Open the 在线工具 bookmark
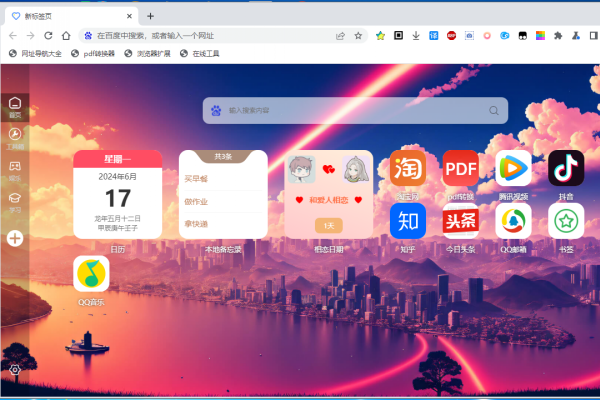600x400 pixels. tap(200, 54)
